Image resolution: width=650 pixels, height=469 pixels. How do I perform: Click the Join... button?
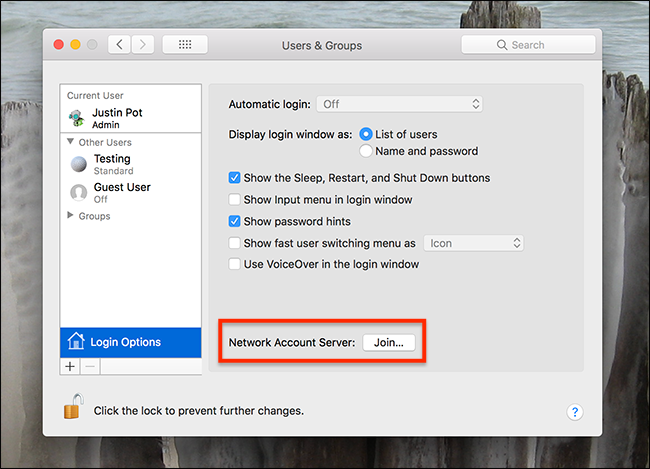coord(388,343)
